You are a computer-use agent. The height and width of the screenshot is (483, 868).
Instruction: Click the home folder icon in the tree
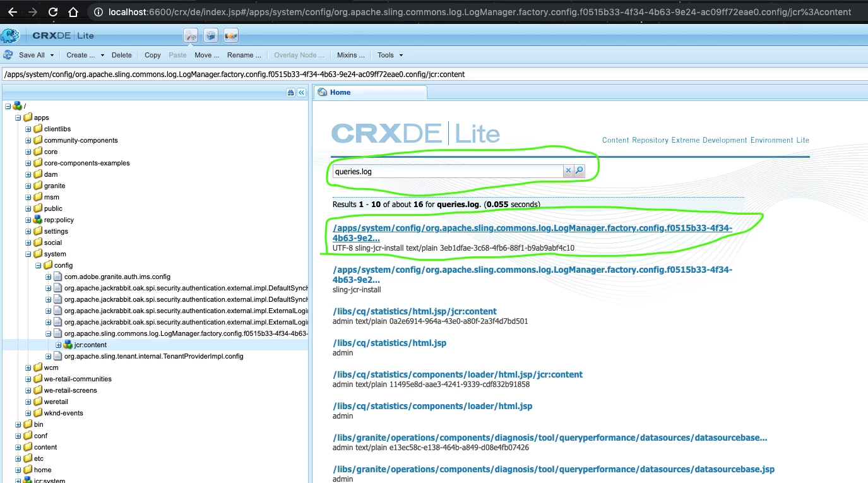coord(28,470)
